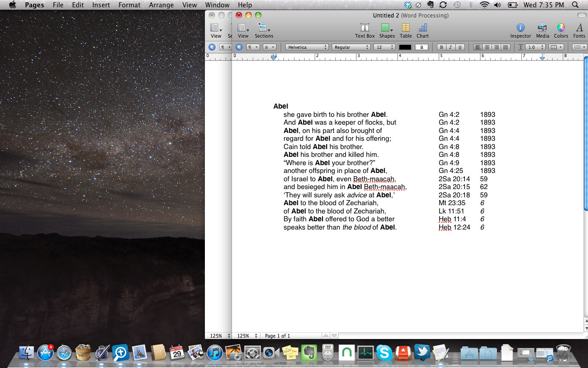Open the Evernote app in the Dock
Image resolution: width=588 pixels, height=368 pixels.
(309, 353)
